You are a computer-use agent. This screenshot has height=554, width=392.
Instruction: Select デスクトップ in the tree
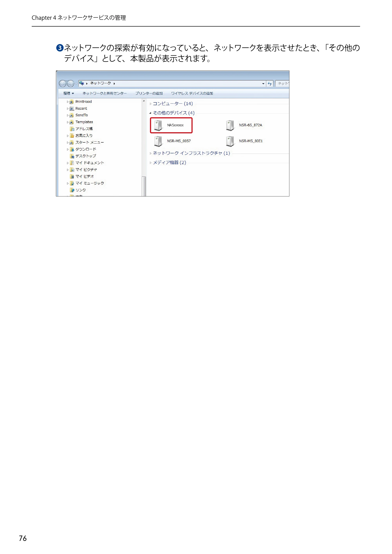86,156
